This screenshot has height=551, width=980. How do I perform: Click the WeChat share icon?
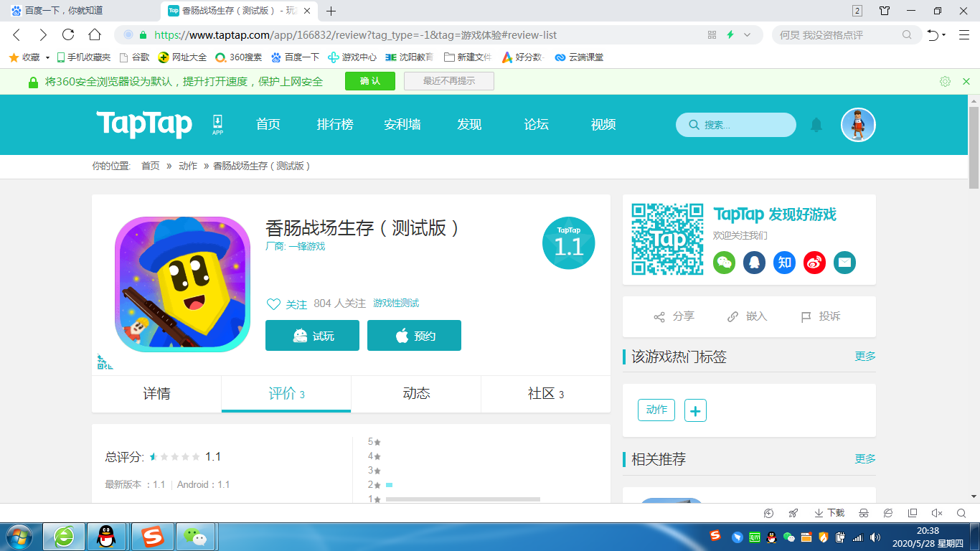click(x=725, y=263)
